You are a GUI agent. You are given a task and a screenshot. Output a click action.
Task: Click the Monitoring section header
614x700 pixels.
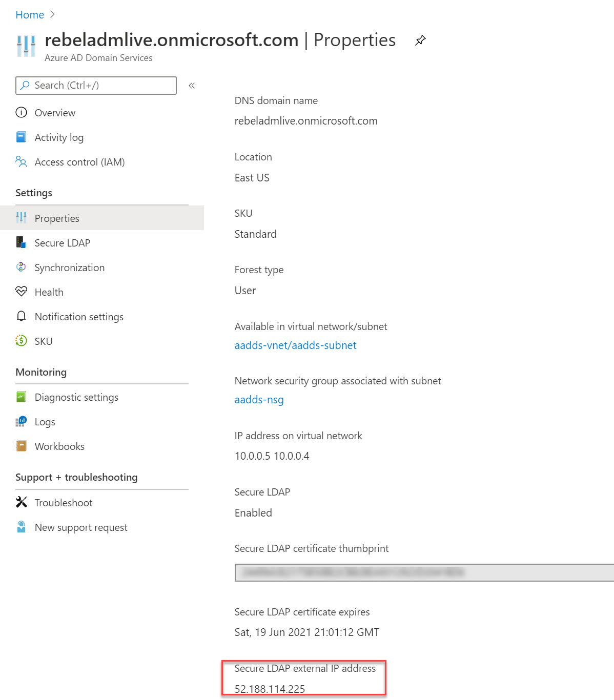coord(41,372)
